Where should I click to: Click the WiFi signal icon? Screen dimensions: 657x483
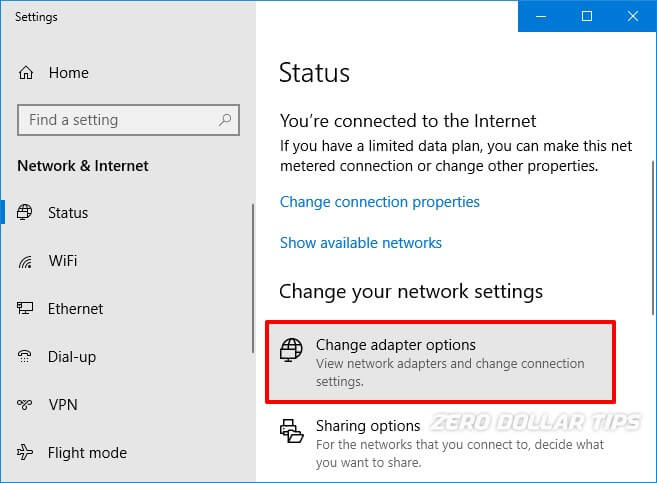coord(27,261)
